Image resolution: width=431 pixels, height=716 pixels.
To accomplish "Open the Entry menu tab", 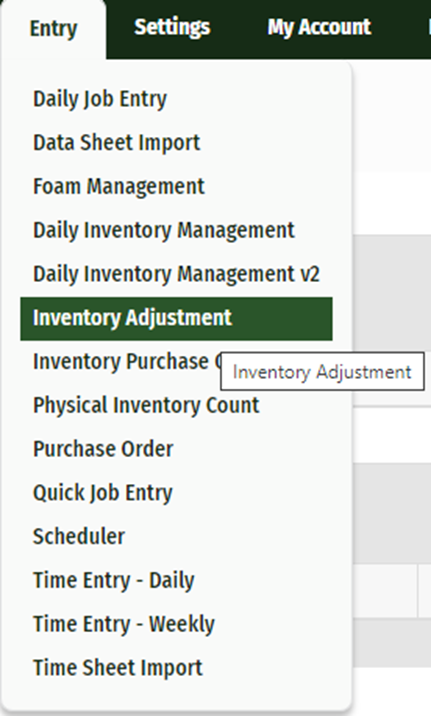I will tap(53, 29).
